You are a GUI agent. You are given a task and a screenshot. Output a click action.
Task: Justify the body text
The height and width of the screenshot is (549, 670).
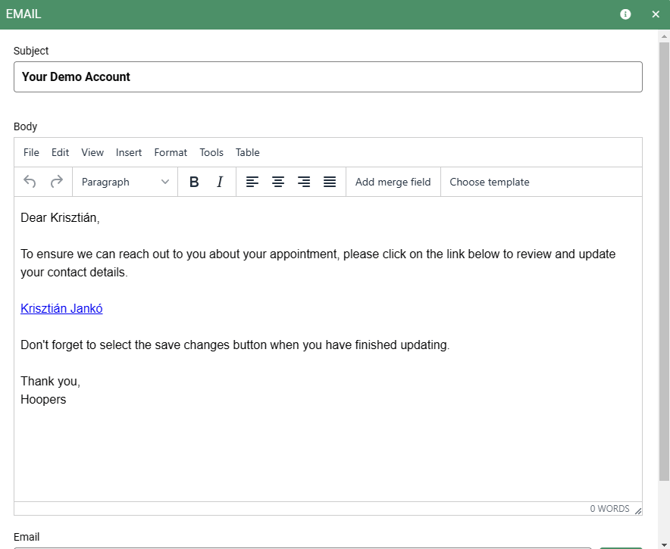tap(330, 182)
